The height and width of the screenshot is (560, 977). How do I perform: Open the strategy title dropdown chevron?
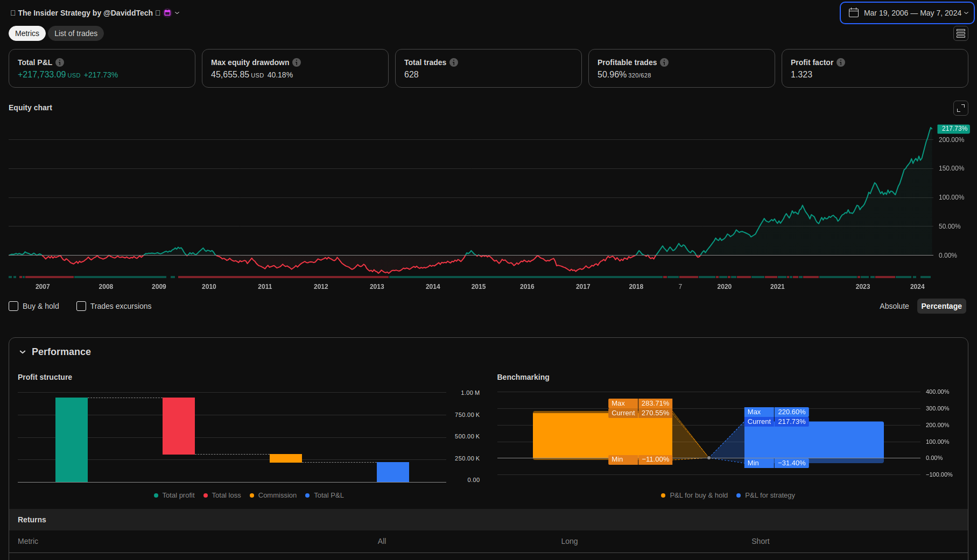click(x=177, y=13)
